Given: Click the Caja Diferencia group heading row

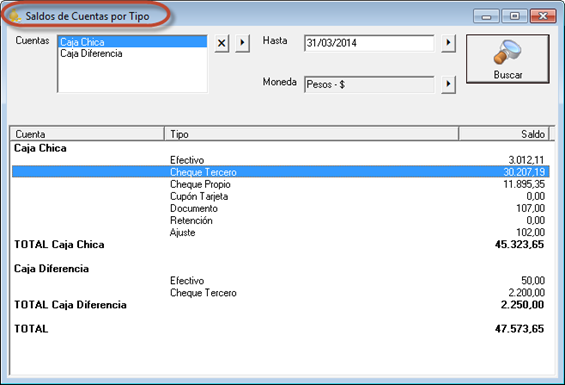Looking at the screenshot, I should [281, 269].
